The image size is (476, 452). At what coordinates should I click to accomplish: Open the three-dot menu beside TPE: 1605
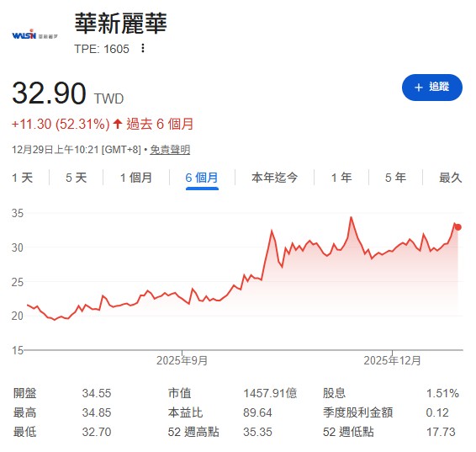coord(143,48)
